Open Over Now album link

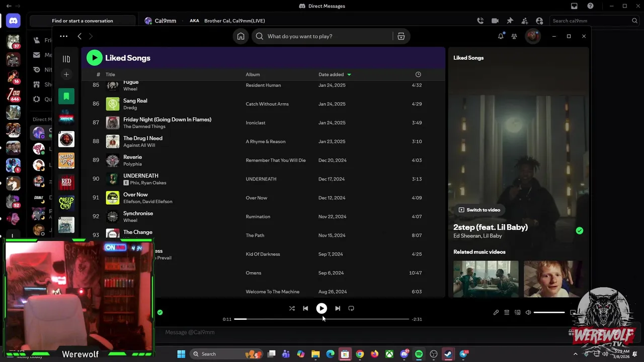257,198
